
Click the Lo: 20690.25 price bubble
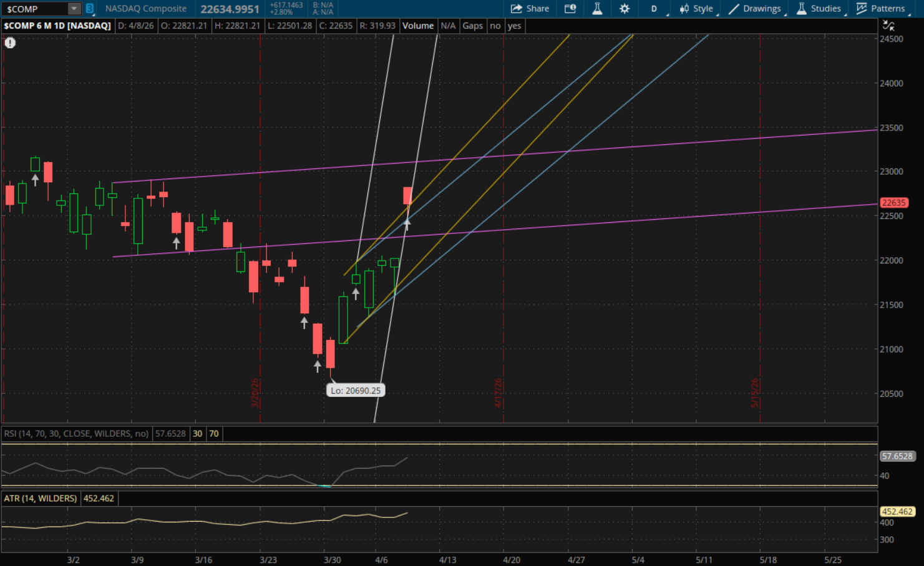point(355,391)
